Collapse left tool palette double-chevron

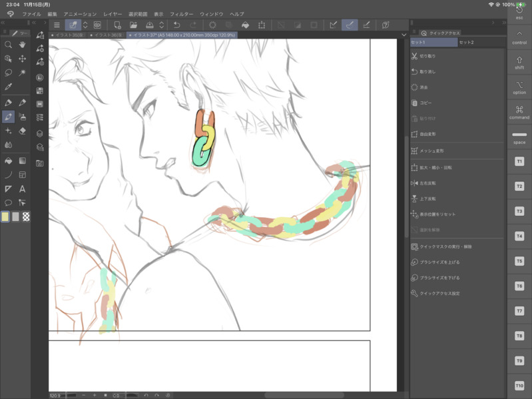point(3,23)
